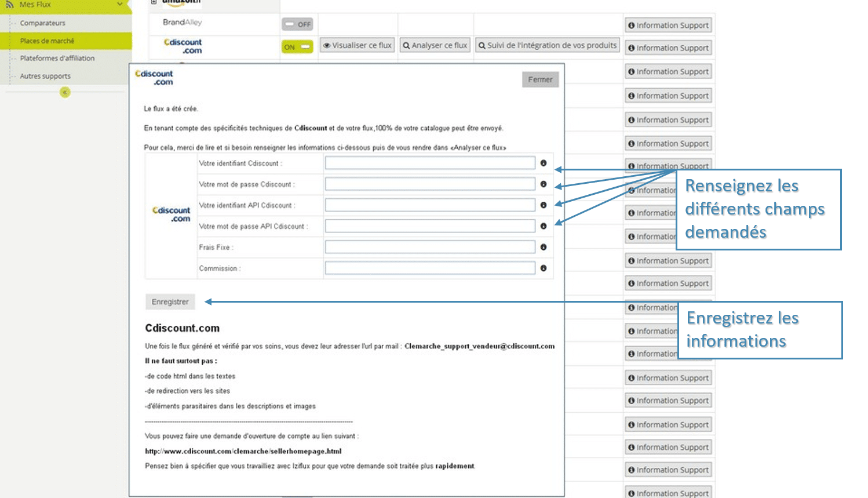The width and height of the screenshot is (868, 498).
Task: Expand the Mes Flux menu chevron
Action: (120, 5)
